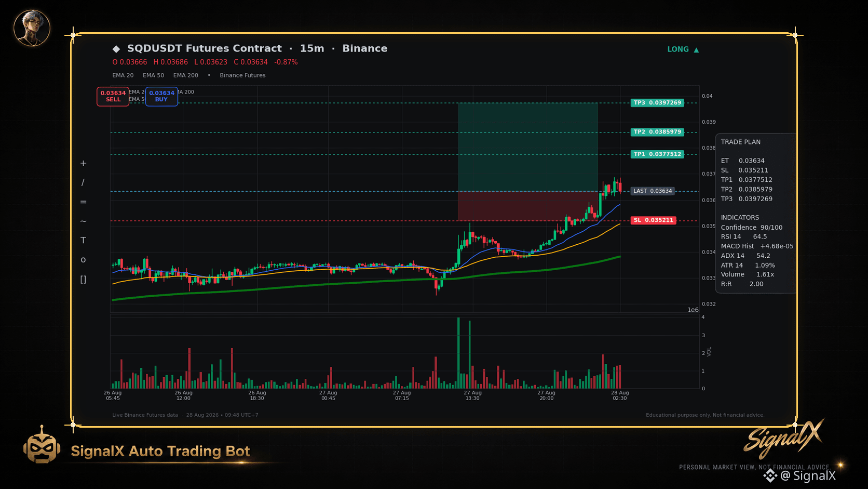
Task: Click the close price C 0.03634
Action: [251, 62]
